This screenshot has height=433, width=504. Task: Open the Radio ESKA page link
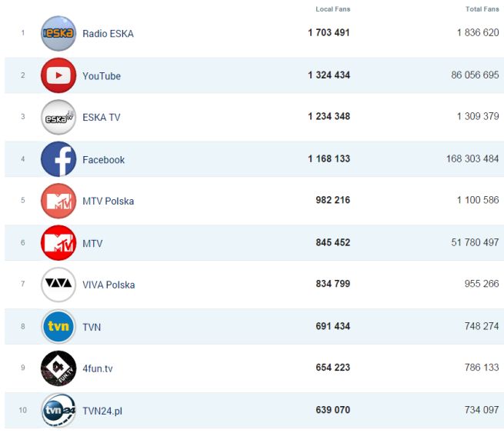pyautogui.click(x=108, y=34)
